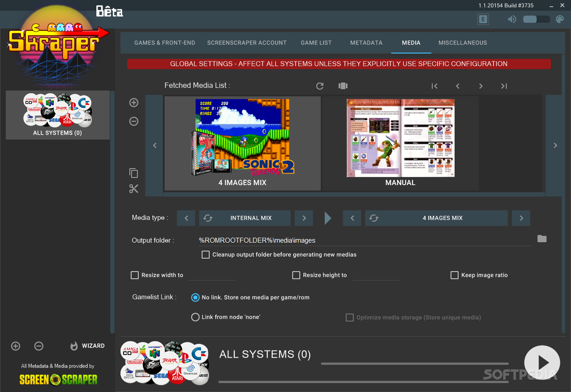Mute sound with speaker icon

[512, 19]
